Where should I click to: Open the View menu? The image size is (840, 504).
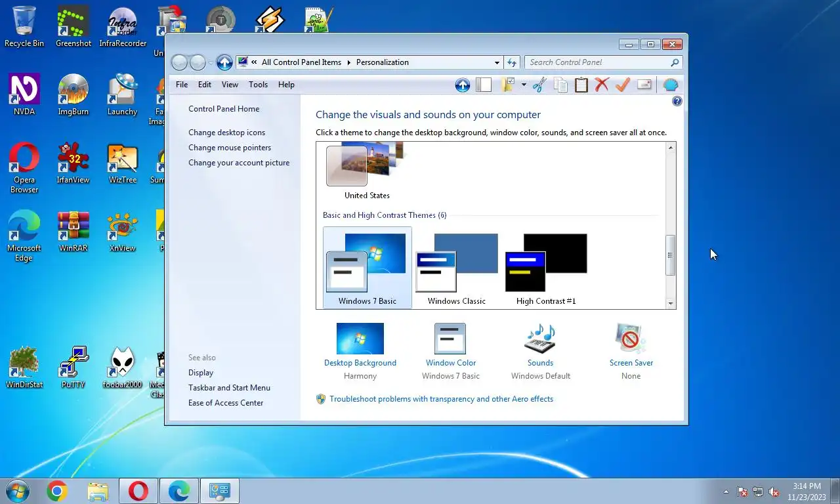coord(230,85)
